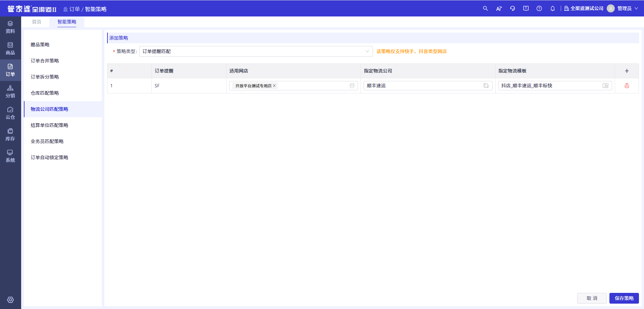This screenshot has height=309, width=644.
Task: Open the 商品 sidebar section
Action: [10, 49]
